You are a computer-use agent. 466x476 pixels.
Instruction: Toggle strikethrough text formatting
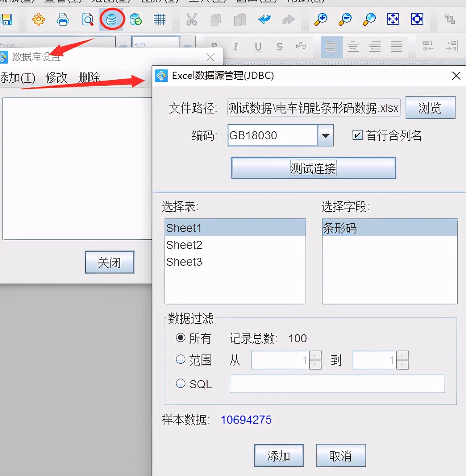[x=280, y=47]
